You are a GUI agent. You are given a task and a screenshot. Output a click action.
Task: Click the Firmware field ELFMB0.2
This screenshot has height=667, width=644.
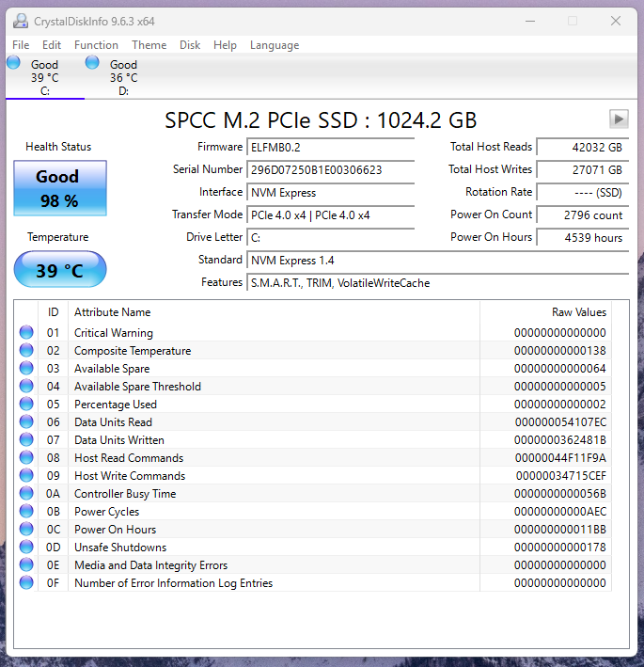pyautogui.click(x=330, y=147)
